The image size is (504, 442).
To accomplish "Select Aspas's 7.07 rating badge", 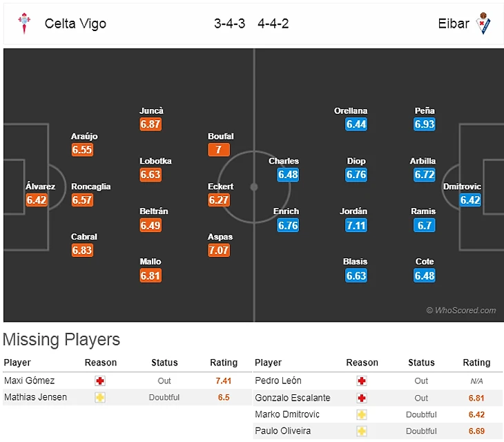I will pos(219,250).
